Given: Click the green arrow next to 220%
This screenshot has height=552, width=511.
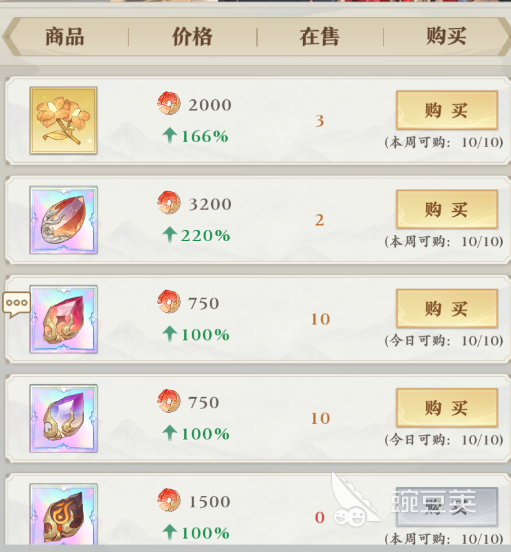Looking at the screenshot, I should [x=170, y=235].
